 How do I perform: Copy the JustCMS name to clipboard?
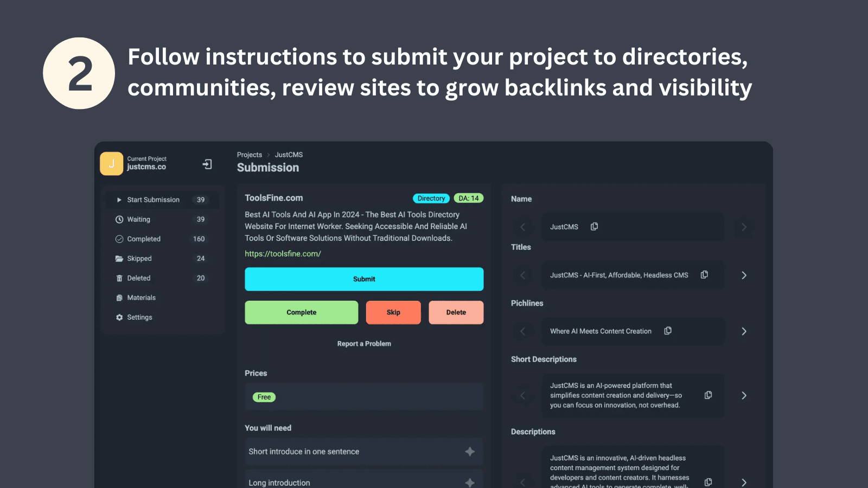(593, 227)
